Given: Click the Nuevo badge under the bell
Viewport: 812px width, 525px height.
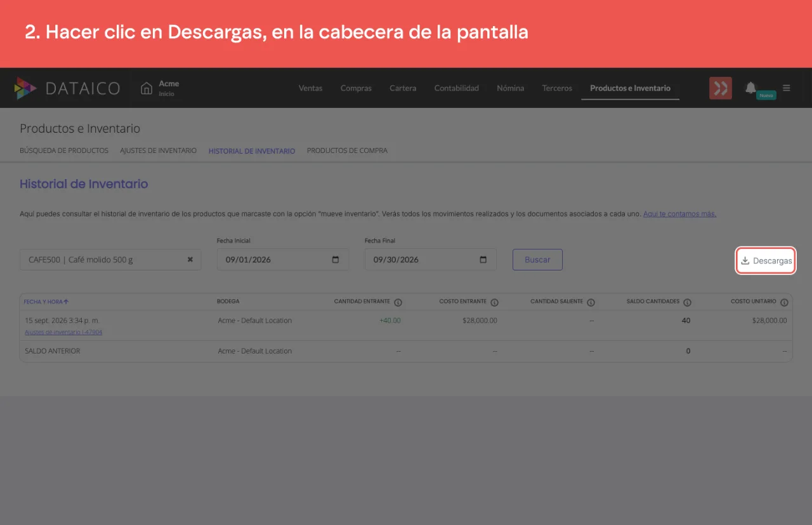Looking at the screenshot, I should tap(766, 95).
